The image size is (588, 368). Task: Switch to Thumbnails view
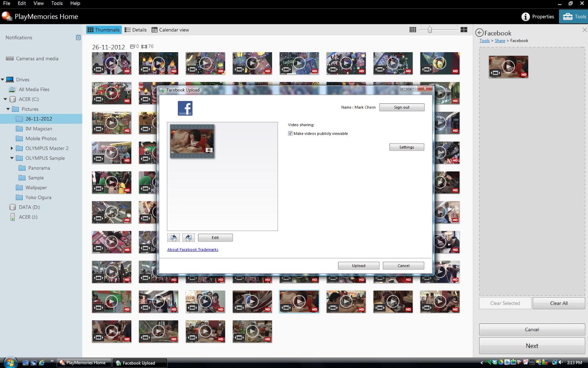coord(104,30)
